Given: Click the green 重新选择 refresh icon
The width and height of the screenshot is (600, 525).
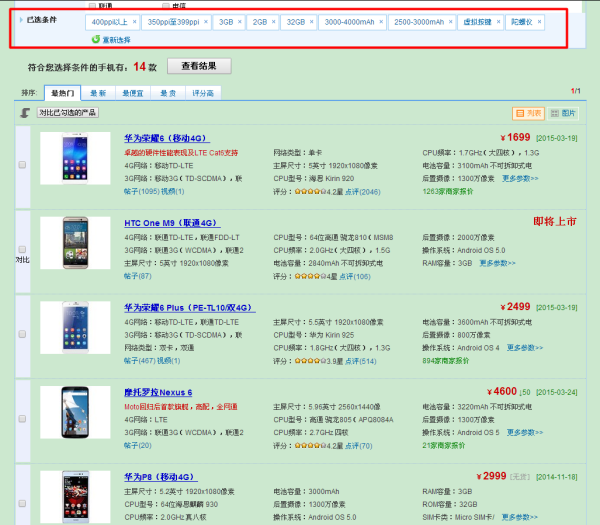Looking at the screenshot, I should [x=96, y=39].
